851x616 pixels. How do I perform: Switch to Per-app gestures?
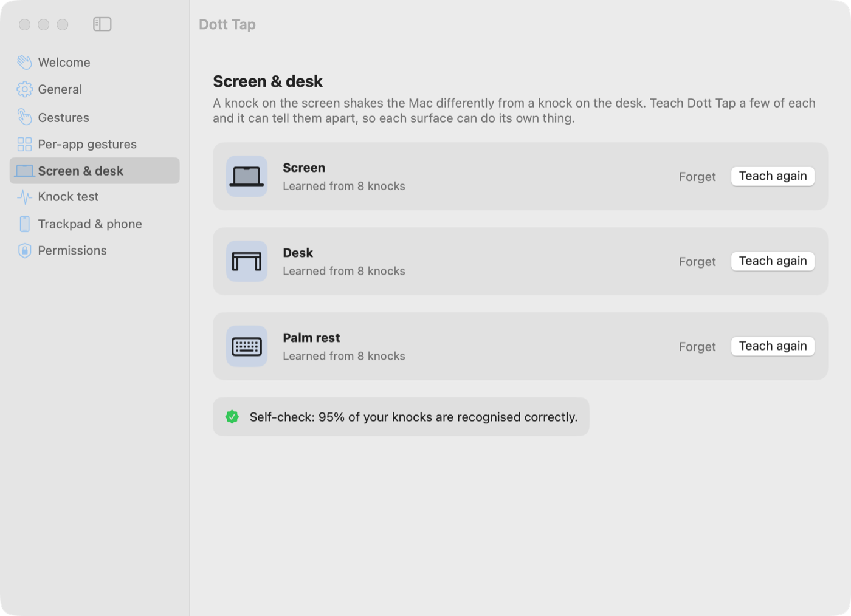coord(87,144)
